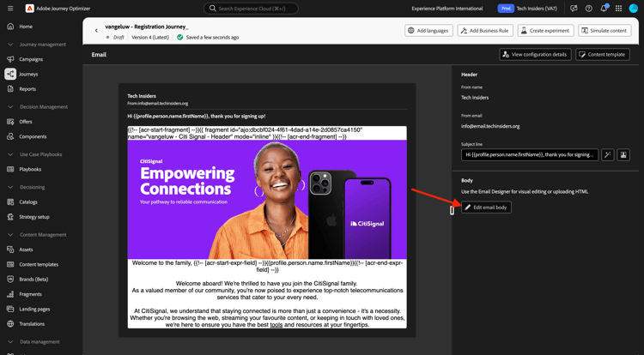The width and height of the screenshot is (644, 355).
Task: Open the feedback chat icon in top bar
Action: [x=574, y=9]
